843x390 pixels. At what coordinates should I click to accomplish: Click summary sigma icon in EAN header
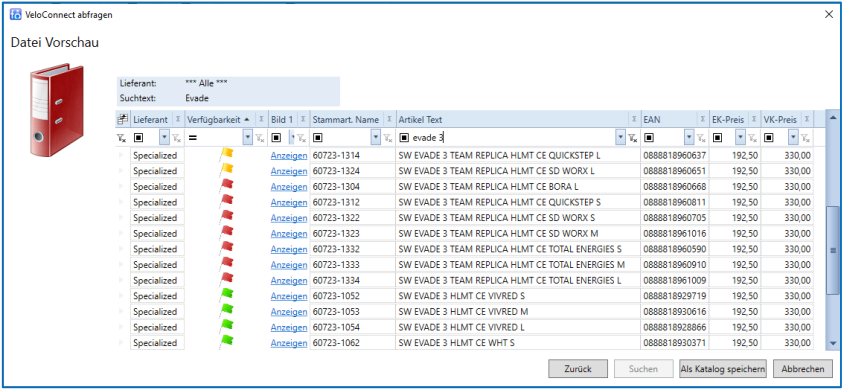click(703, 119)
